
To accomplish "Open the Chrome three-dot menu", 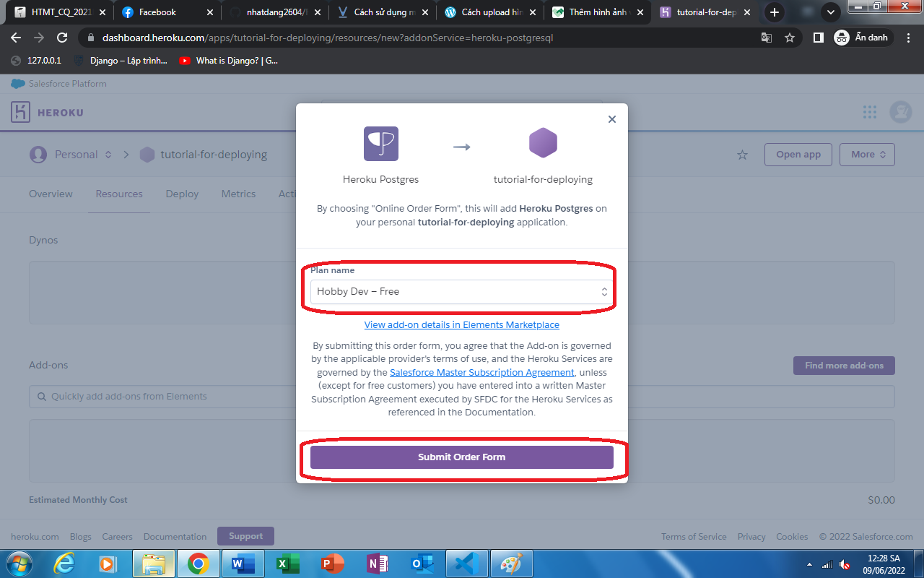I will coord(909,38).
